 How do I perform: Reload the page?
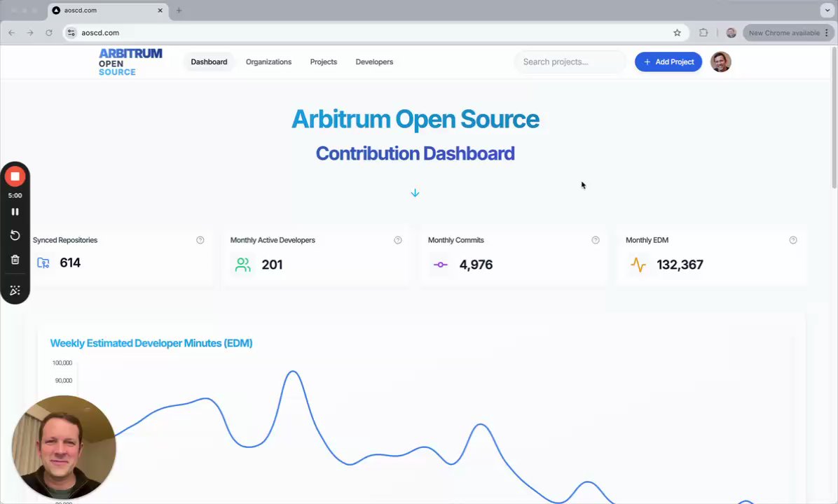[48, 33]
